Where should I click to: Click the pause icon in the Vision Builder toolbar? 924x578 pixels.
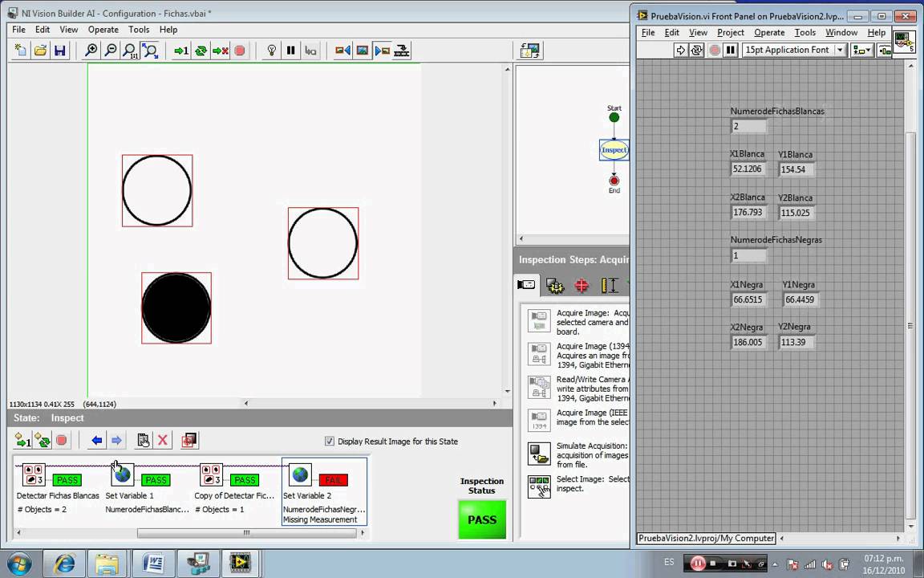pos(290,51)
